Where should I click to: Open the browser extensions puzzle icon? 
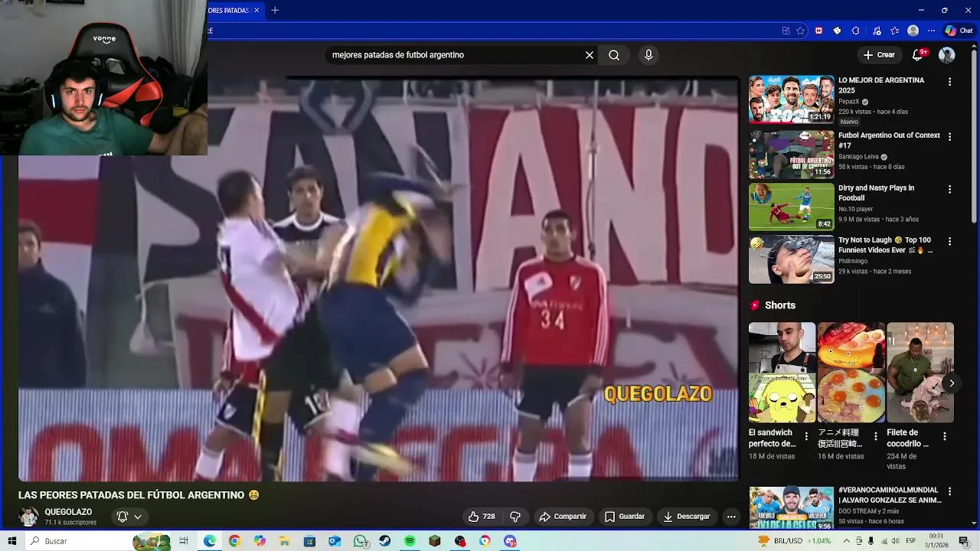coord(856,31)
